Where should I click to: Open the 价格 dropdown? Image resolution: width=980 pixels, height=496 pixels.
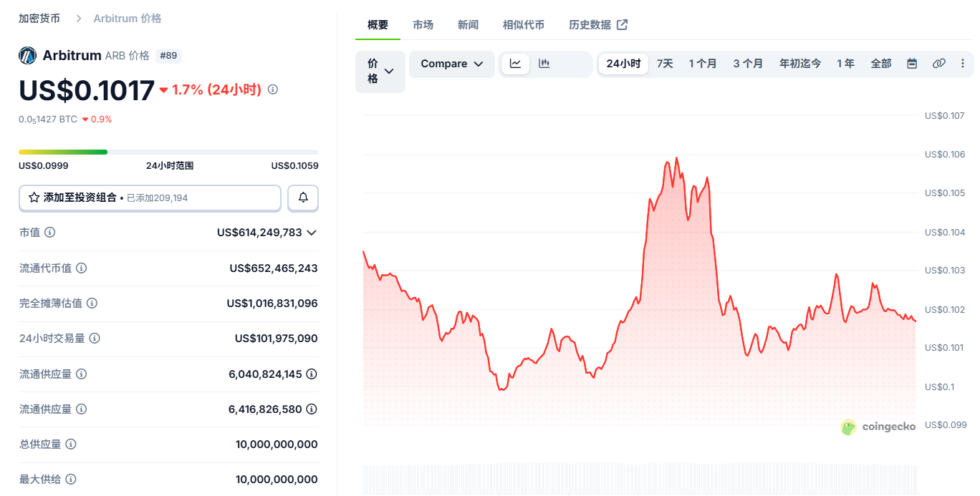[380, 72]
